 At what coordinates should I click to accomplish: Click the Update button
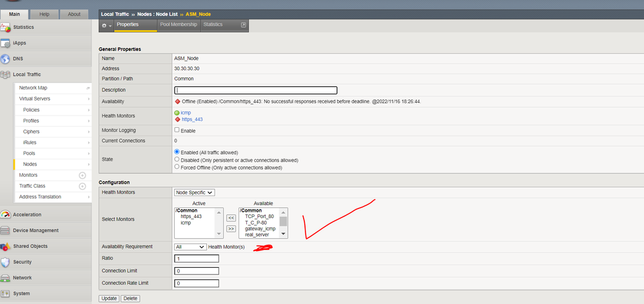(108, 298)
